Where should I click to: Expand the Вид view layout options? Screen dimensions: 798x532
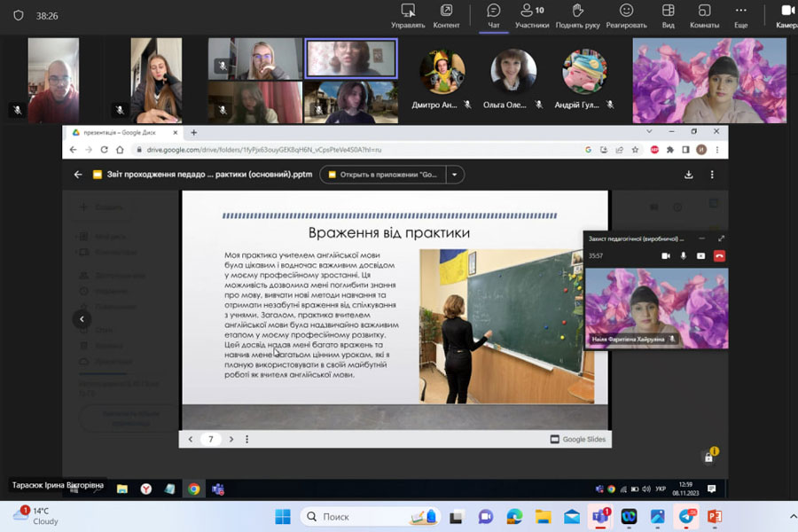(668, 15)
